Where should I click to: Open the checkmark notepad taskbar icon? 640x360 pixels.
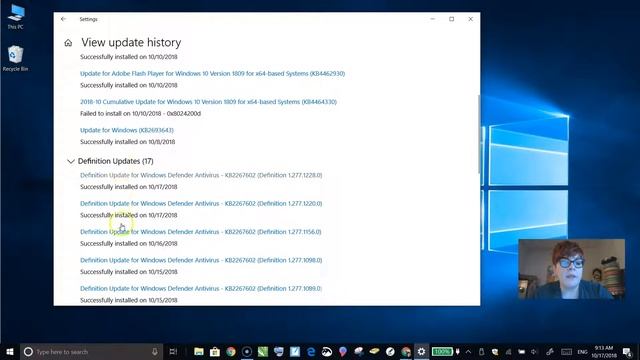click(295, 351)
